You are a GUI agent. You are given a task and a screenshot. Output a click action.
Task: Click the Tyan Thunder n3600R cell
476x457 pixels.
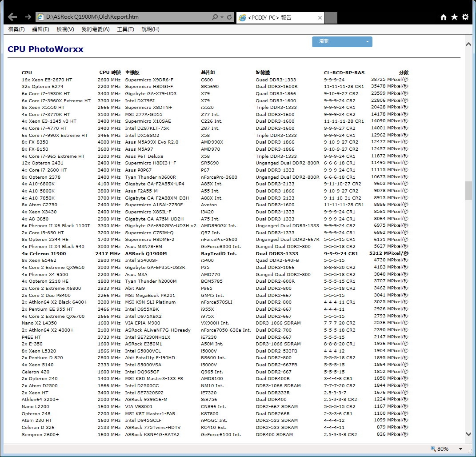pyautogui.click(x=151, y=177)
